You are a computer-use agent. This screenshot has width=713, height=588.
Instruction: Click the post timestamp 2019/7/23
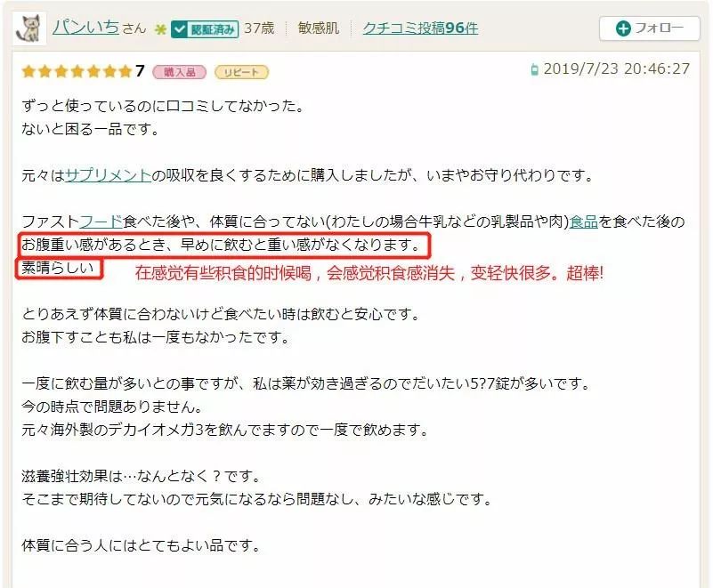coord(617,69)
